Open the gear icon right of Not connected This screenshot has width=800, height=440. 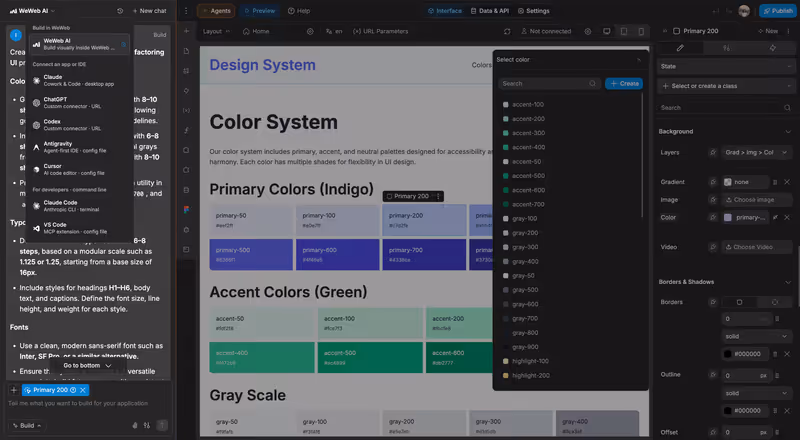pos(588,31)
